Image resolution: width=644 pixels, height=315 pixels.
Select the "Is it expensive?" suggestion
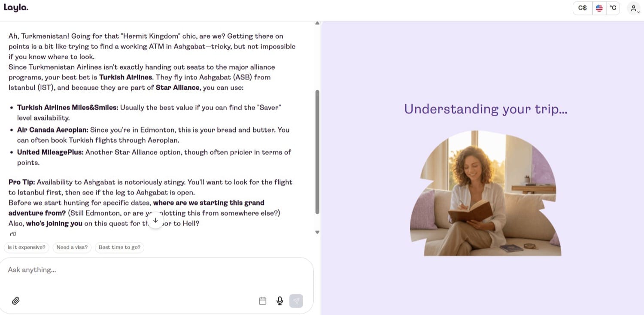(27, 247)
